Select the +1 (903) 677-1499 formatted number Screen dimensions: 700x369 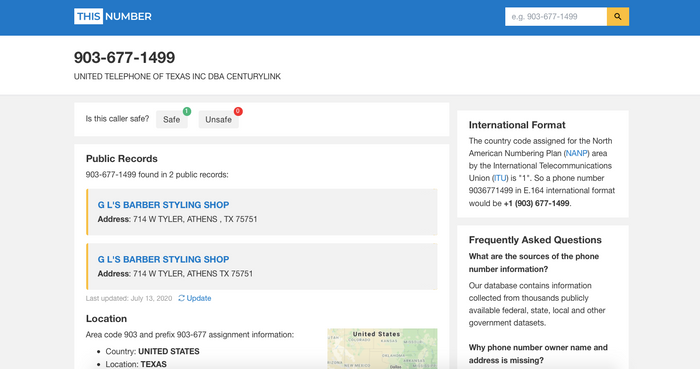pos(537,203)
